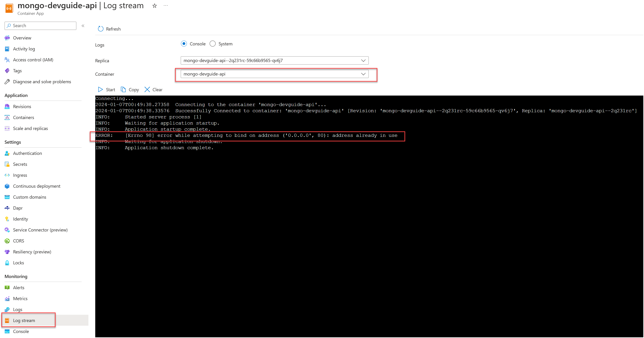The height and width of the screenshot is (338, 644).
Task: Click the Dapr icon
Action: (7, 208)
